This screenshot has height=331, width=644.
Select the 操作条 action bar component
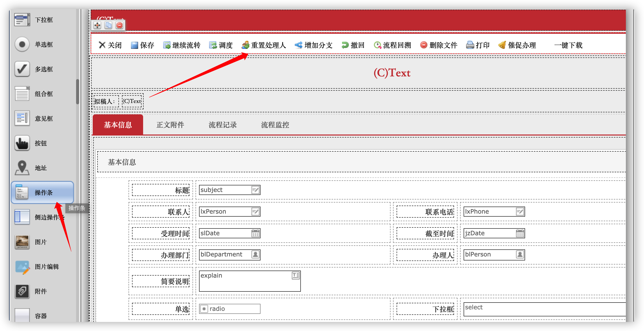point(42,192)
